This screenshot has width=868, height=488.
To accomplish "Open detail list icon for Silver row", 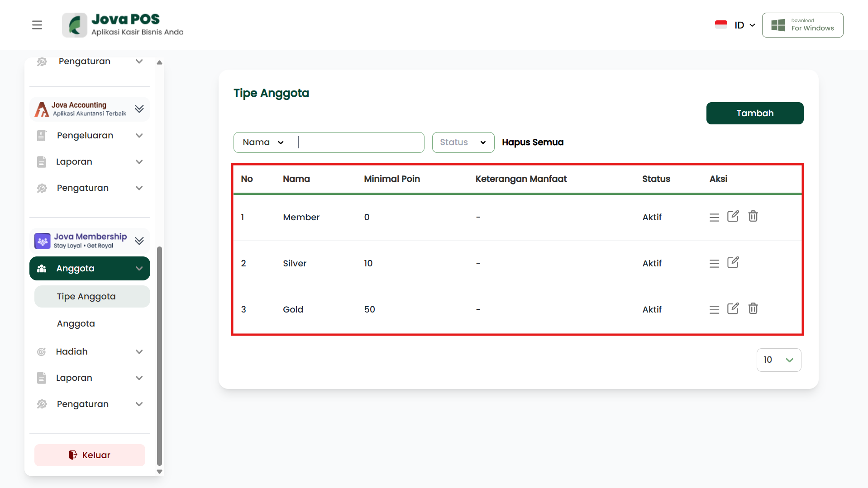I will coord(714,264).
